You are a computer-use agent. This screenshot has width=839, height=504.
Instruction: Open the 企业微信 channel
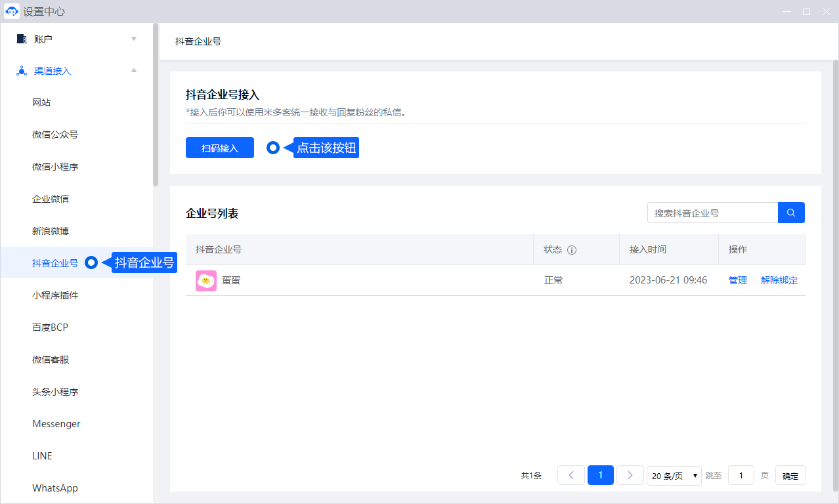(x=51, y=199)
